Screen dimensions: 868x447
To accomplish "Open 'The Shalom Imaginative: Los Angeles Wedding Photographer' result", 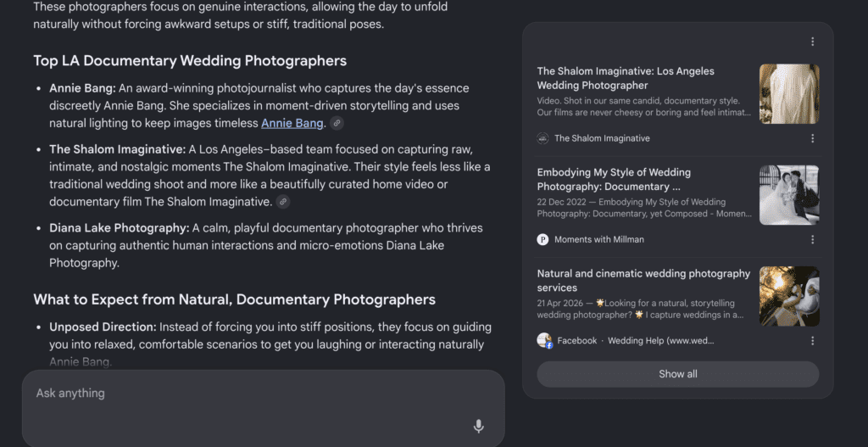I will (626, 79).
